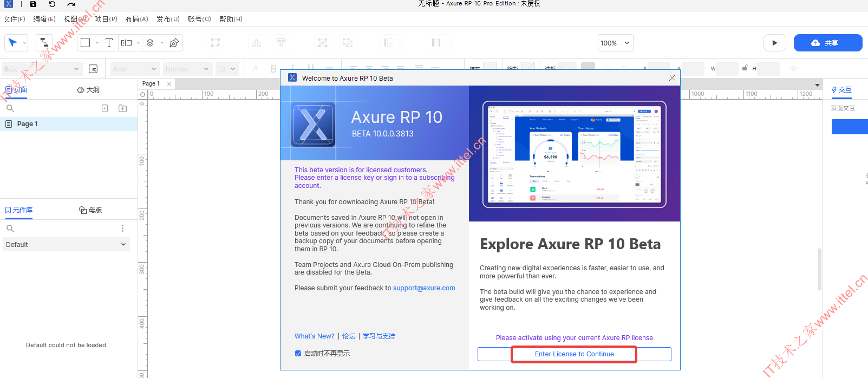
Task: Click the send-to-back toolbar icon
Action: coord(281,43)
